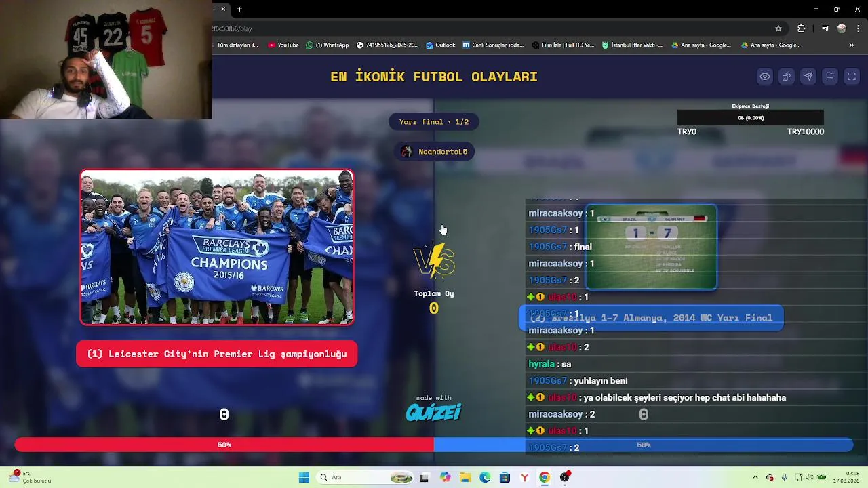
Task: Toggle the eye visibility icon in quiz header
Action: pyautogui.click(x=764, y=77)
